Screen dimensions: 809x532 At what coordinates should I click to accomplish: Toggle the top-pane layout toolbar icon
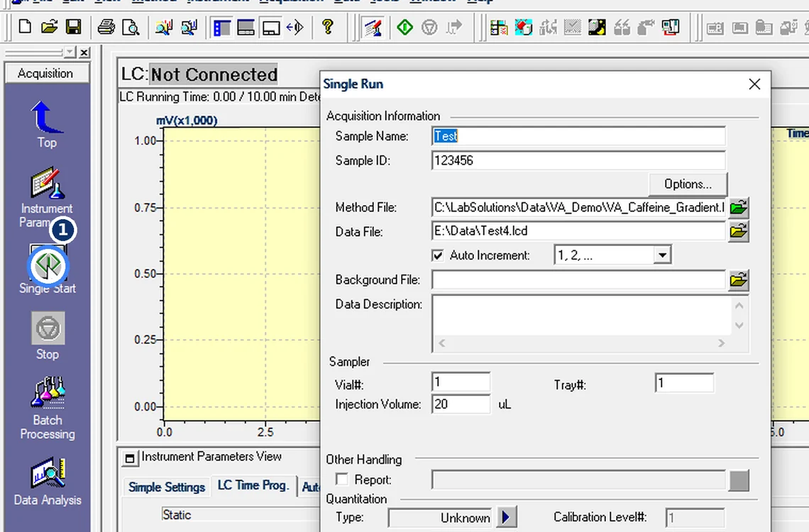coord(246,28)
